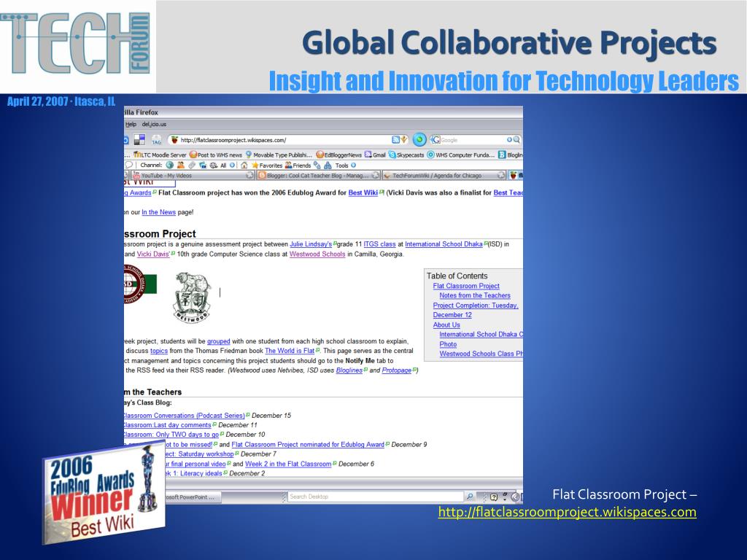This screenshot has height=560, width=747.
Task: Click the RSS feed icon in address bar
Action: tap(395, 140)
